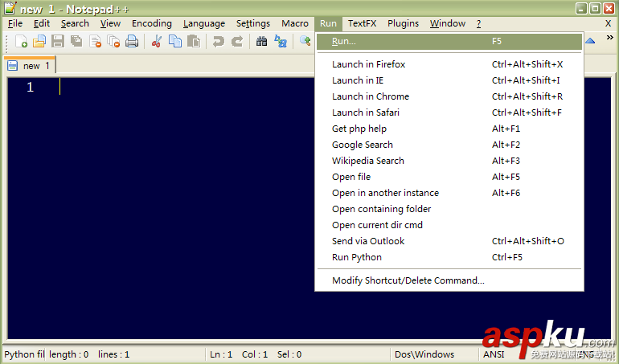The height and width of the screenshot is (364, 619).
Task: Click lines : 1 status bar text
Action: 113,354
